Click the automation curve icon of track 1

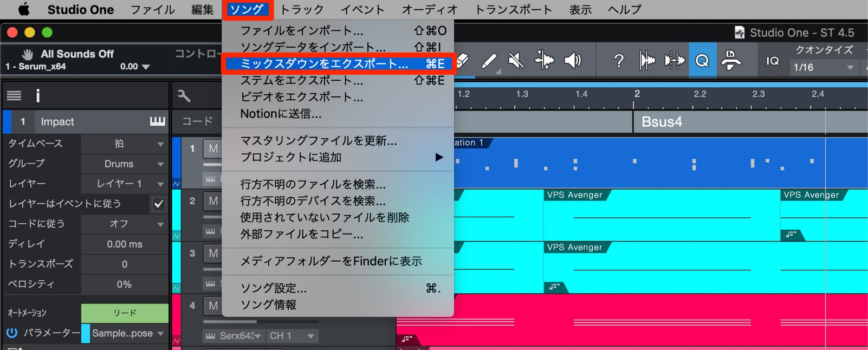177,184
